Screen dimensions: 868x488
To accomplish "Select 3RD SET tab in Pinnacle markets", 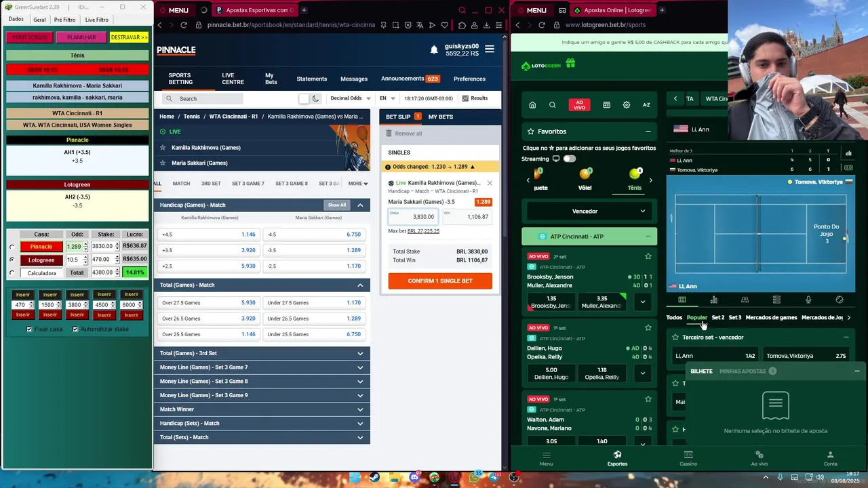I will click(x=211, y=184).
